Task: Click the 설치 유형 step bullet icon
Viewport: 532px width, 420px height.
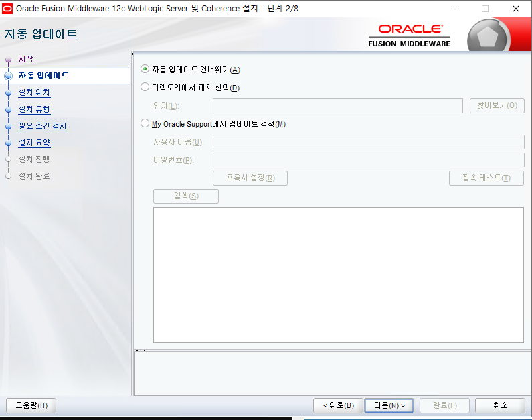Action: click(x=9, y=110)
